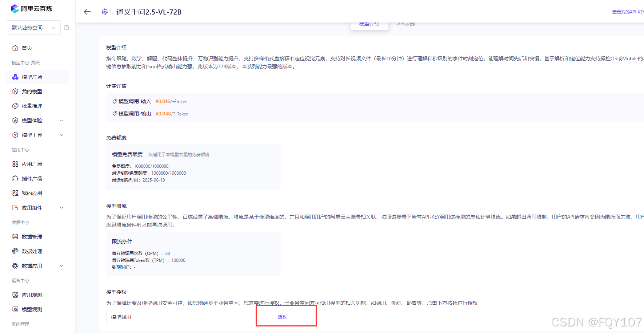Open 数据处理 in the sidebar
The height and width of the screenshot is (333, 644).
pos(37,251)
